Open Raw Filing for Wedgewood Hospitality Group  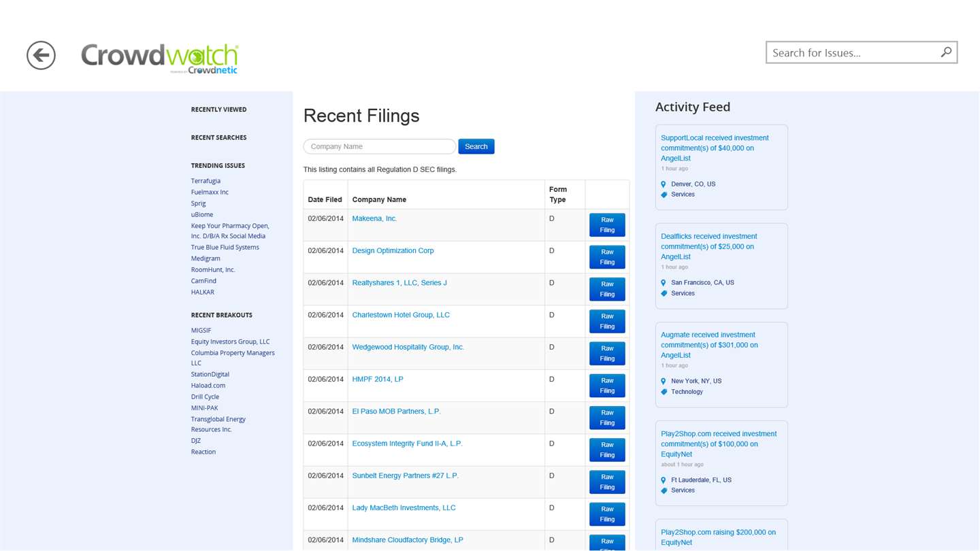coord(607,353)
